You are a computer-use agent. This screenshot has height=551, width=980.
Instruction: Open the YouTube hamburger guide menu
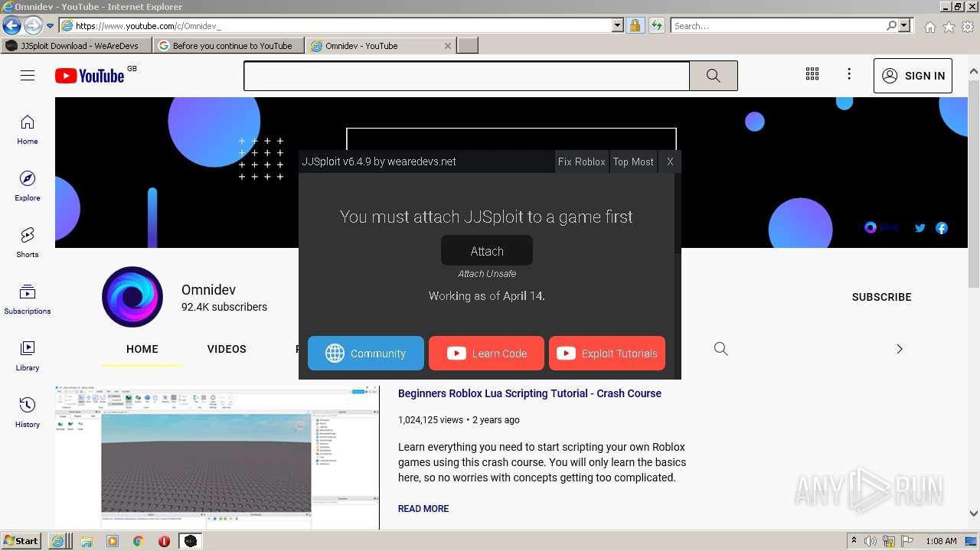click(28, 75)
